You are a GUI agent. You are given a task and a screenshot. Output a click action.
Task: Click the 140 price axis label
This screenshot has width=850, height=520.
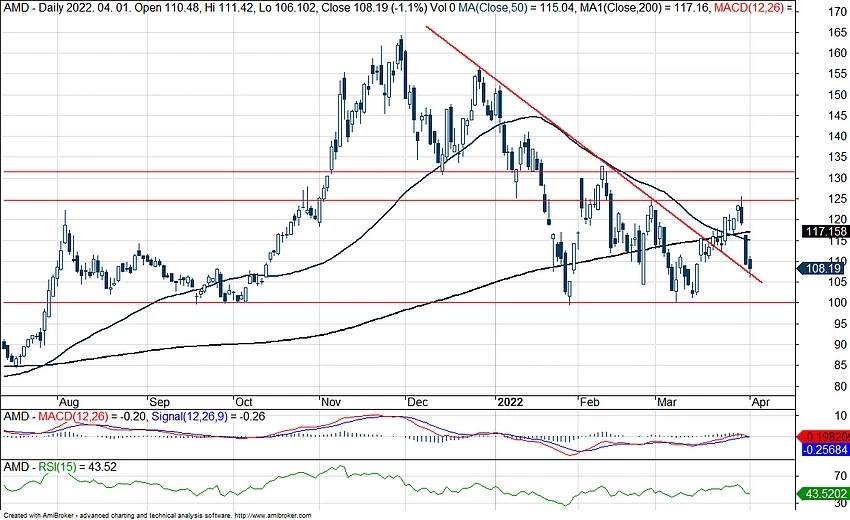[837, 136]
